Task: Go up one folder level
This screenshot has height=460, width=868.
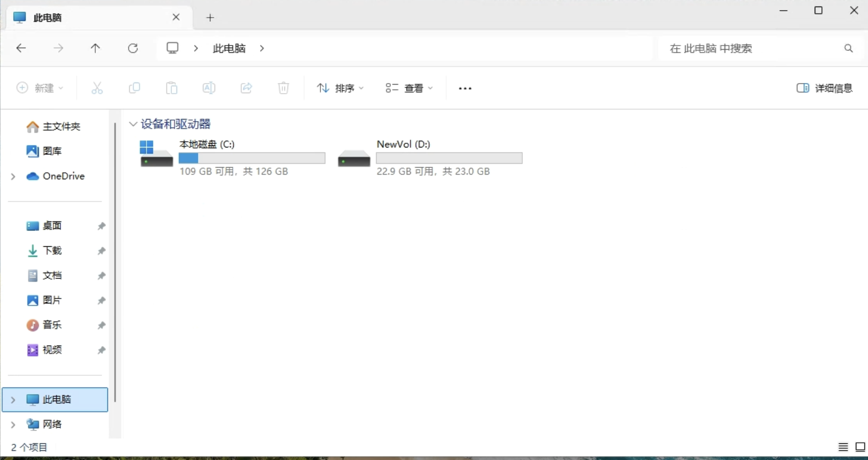Action: point(95,48)
